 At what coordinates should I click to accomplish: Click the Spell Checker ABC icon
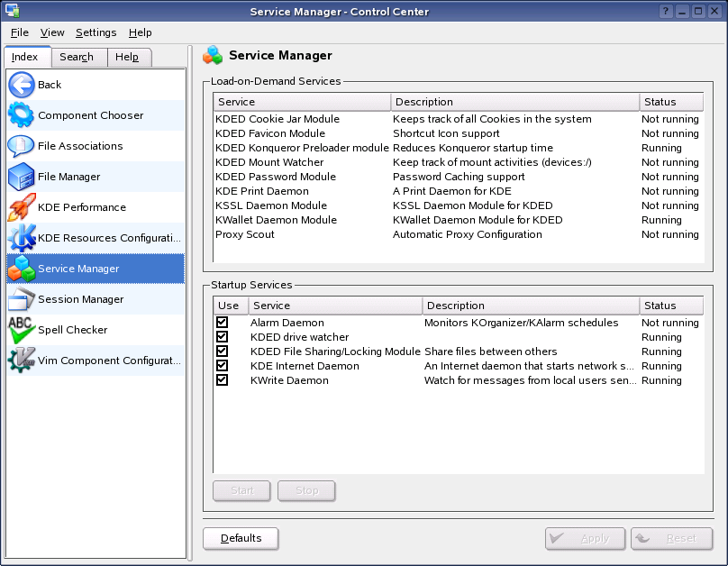(x=22, y=330)
